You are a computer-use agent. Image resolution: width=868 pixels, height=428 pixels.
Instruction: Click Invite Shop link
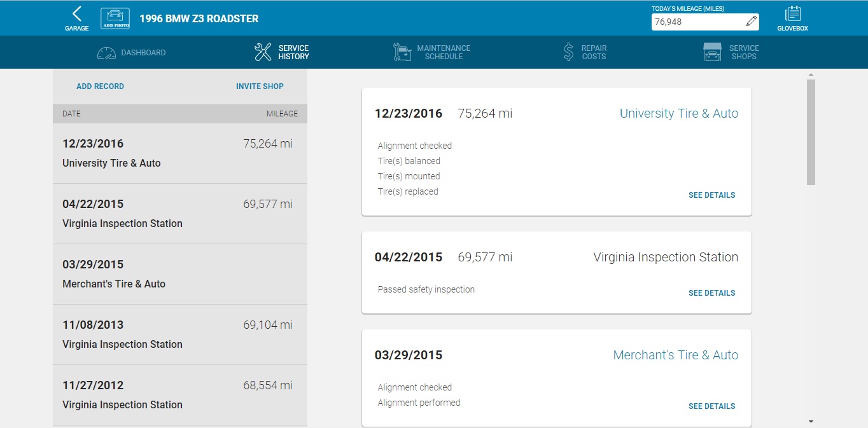(260, 86)
